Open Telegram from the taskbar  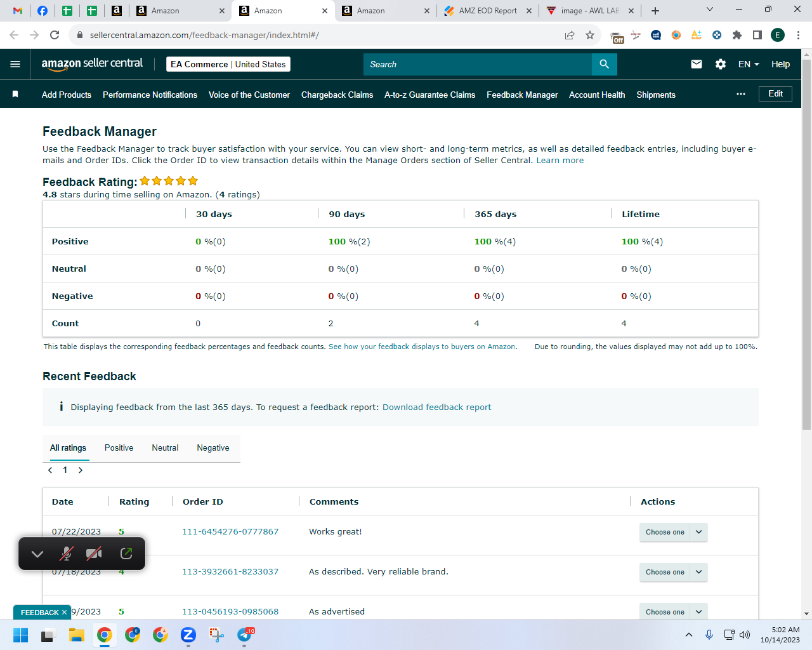coord(245,635)
